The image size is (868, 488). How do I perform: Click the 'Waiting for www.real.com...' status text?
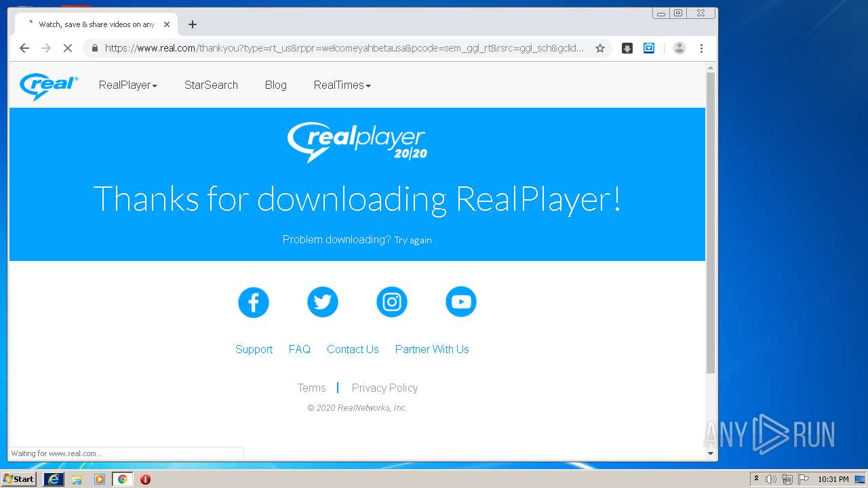click(56, 453)
